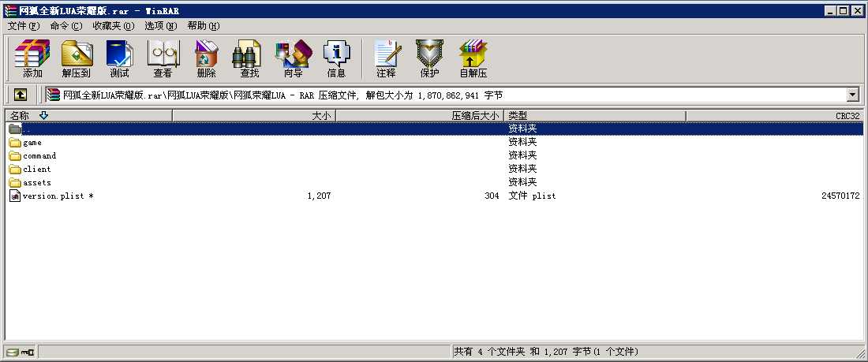Click 资料夹 type cell of game row

522,142
